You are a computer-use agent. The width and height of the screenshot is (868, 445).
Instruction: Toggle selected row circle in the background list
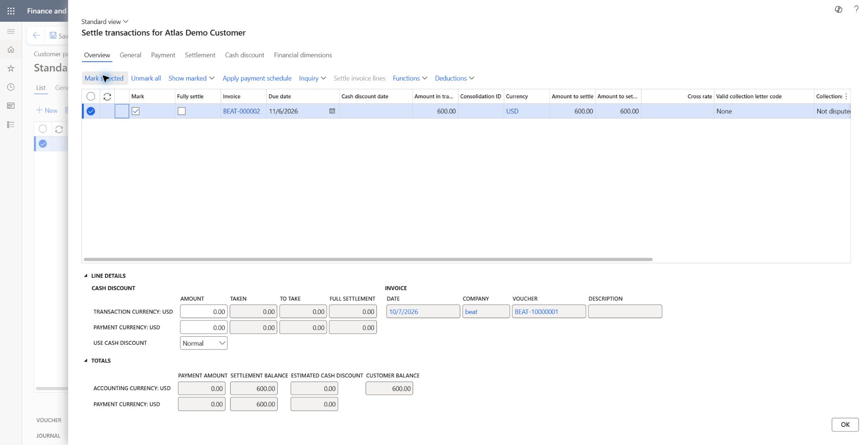tap(43, 144)
